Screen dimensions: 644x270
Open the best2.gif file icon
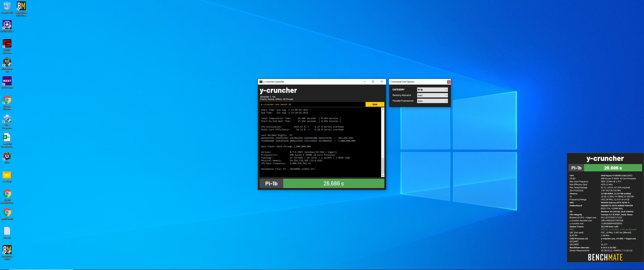coord(7,177)
